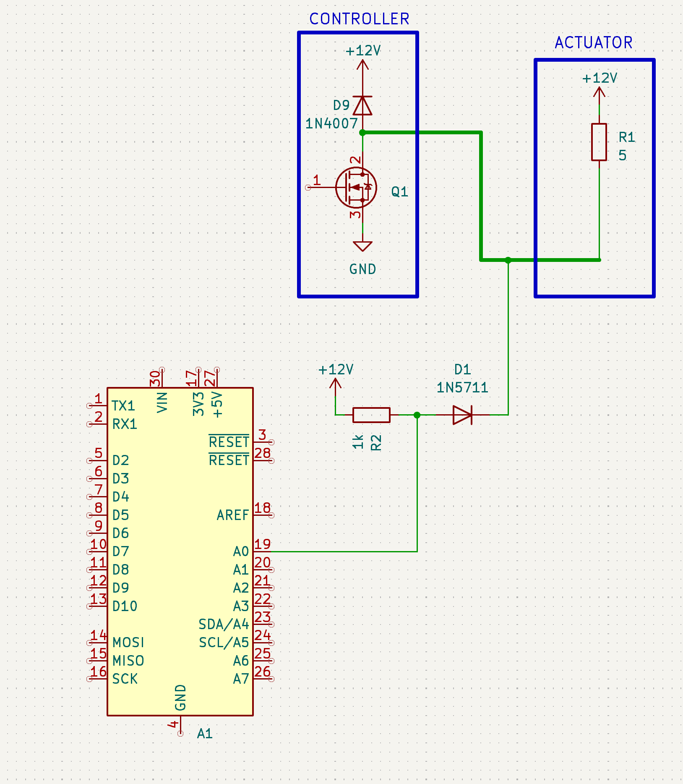The image size is (683, 784).
Task: Select the junction dot between D9 and Q1
Action: point(362,133)
